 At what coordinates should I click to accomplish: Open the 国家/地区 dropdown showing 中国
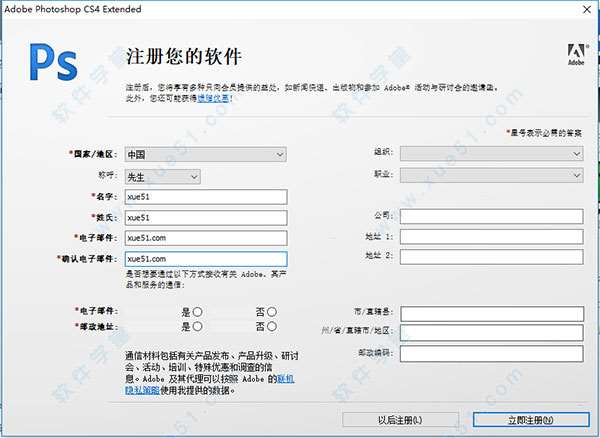tap(205, 155)
